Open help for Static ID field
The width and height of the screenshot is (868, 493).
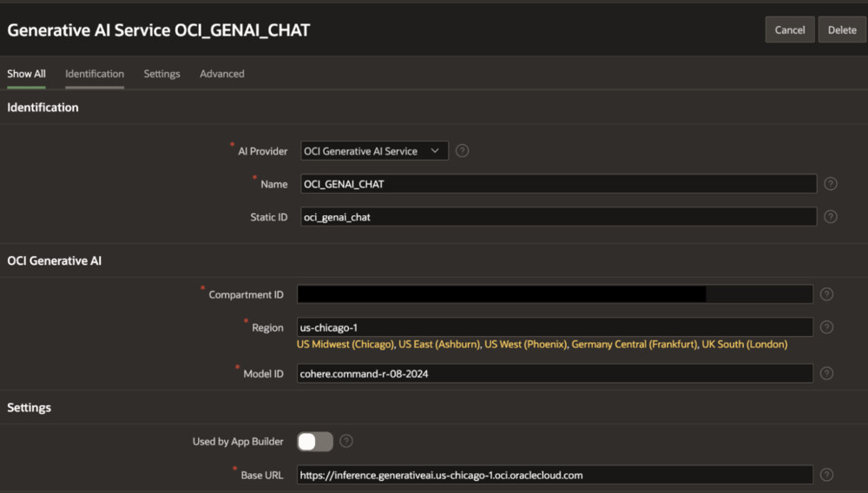tap(831, 217)
